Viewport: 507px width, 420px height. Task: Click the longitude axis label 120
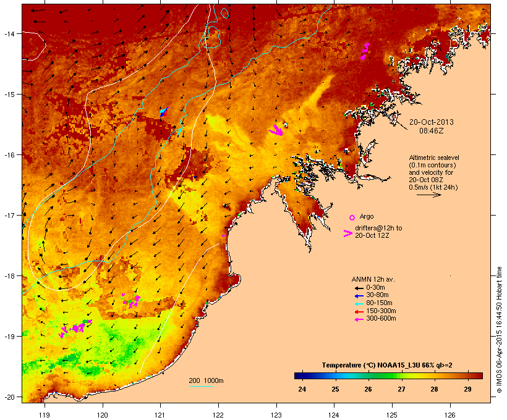point(103,415)
